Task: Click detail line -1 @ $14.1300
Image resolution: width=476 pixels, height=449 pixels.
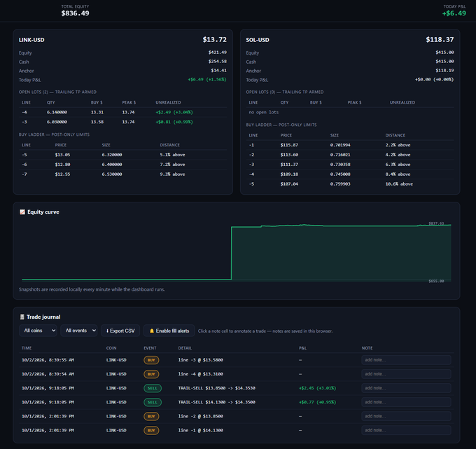Action: 201,430
